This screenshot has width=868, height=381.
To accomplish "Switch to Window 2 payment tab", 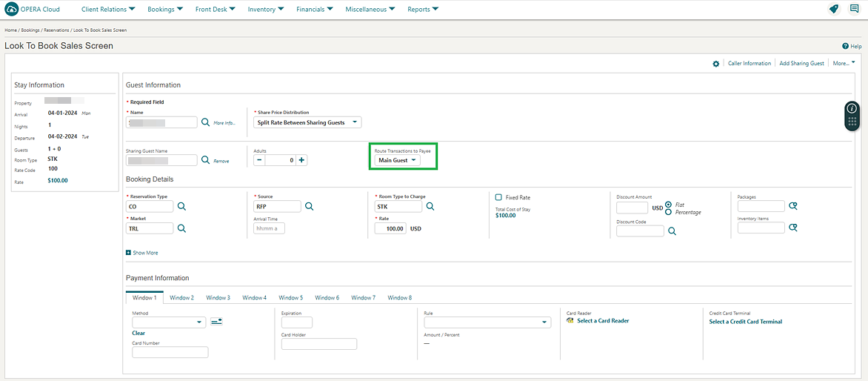I will [x=181, y=297].
